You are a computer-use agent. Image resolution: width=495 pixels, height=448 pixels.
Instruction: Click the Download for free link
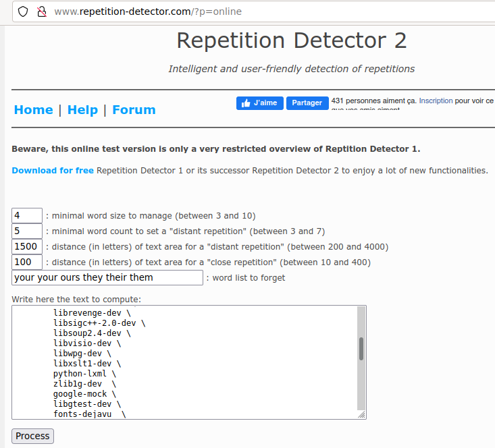pyautogui.click(x=53, y=171)
